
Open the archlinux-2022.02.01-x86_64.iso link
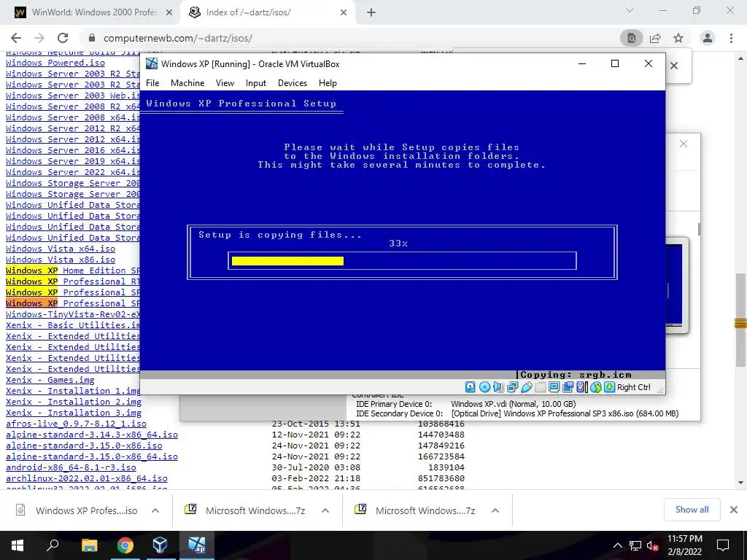point(87,479)
